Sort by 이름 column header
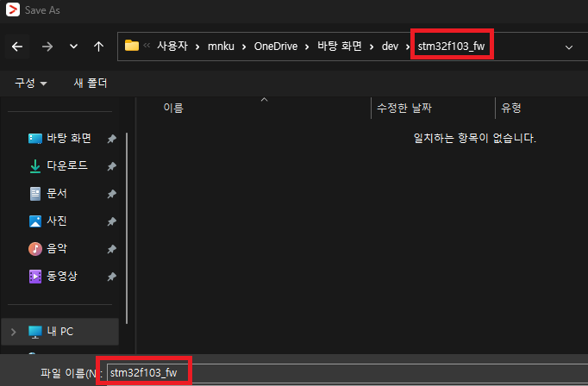 pyautogui.click(x=173, y=108)
